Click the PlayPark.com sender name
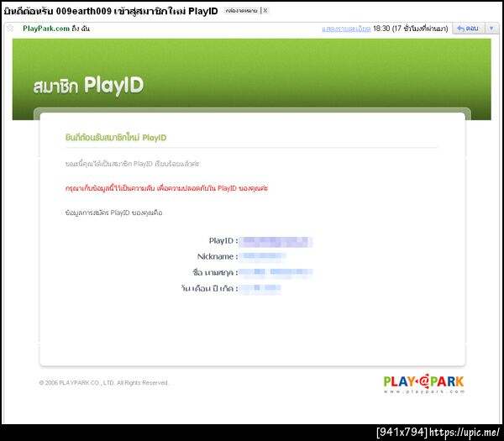The width and height of the screenshot is (504, 441). tap(46, 29)
